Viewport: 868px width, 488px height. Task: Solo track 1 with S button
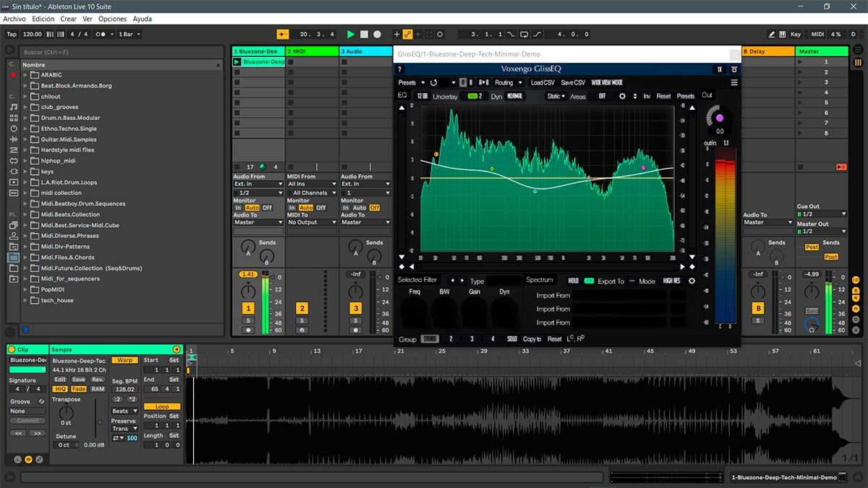point(248,320)
